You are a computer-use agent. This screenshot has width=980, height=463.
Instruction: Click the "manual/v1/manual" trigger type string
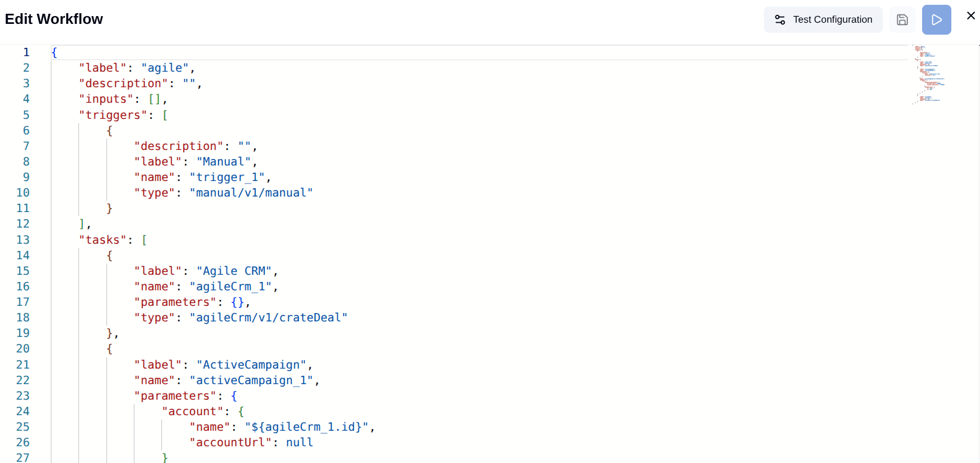coord(251,192)
